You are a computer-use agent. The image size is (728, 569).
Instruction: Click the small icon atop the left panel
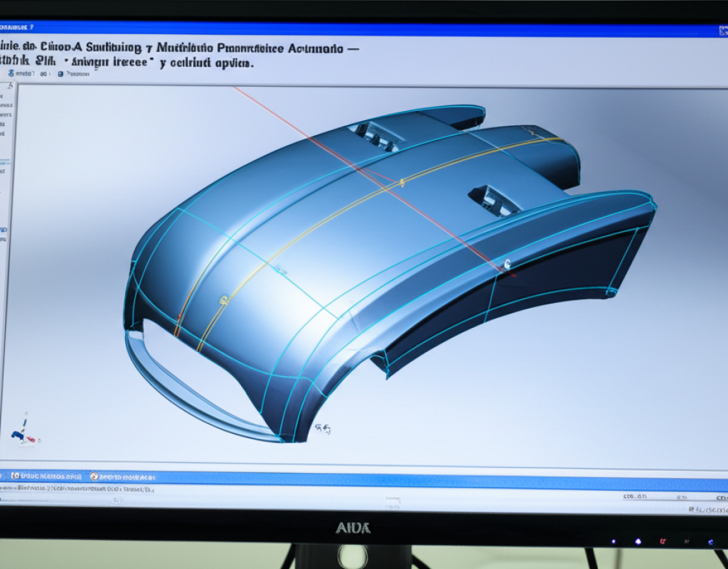click(x=9, y=86)
